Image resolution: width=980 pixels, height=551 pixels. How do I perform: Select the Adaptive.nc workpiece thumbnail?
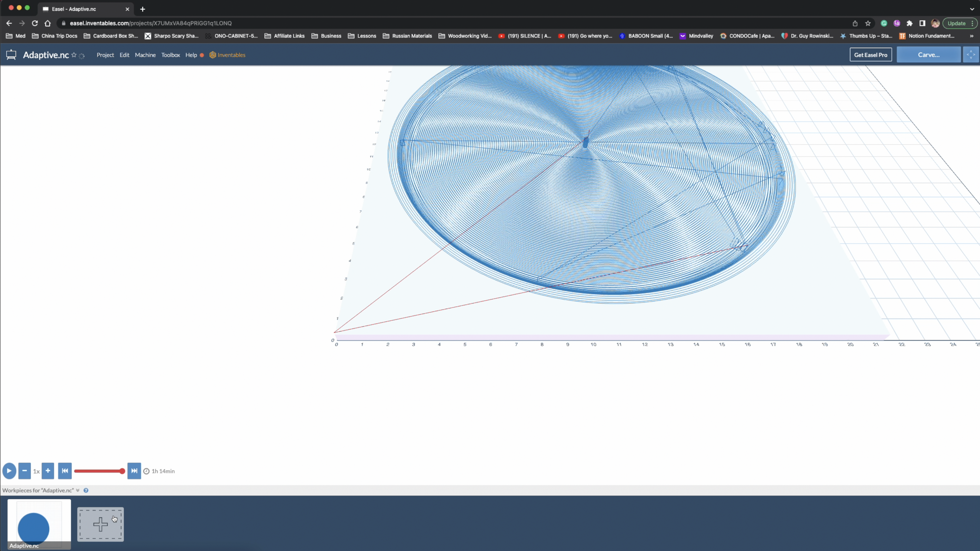(x=39, y=524)
